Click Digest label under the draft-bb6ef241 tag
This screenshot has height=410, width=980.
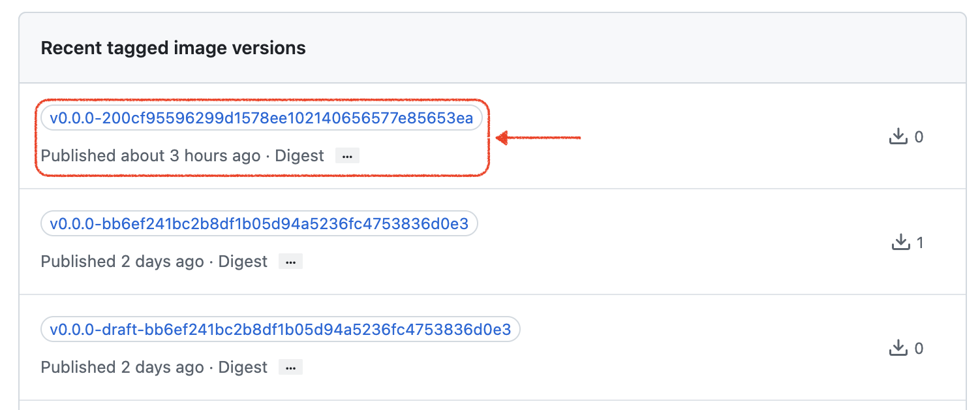click(x=243, y=368)
